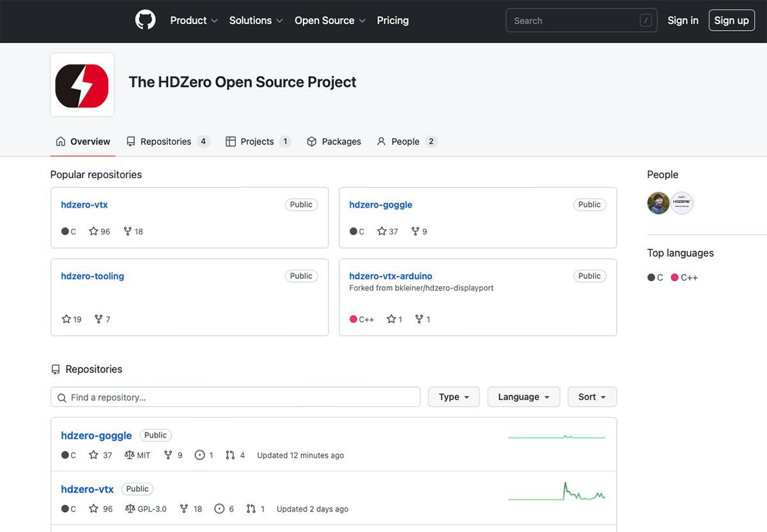Open pull requests in hdzero-goggle list row
Image resolution: width=767 pixels, height=532 pixels.
pos(235,455)
